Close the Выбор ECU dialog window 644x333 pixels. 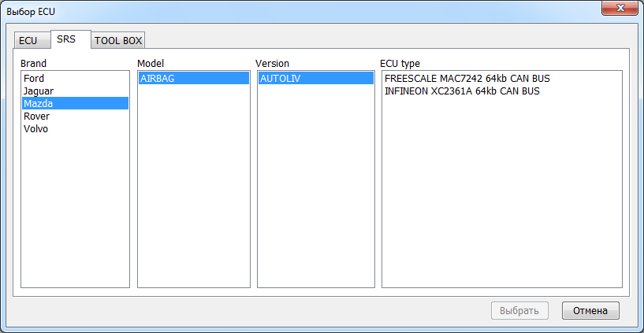pyautogui.click(x=620, y=8)
